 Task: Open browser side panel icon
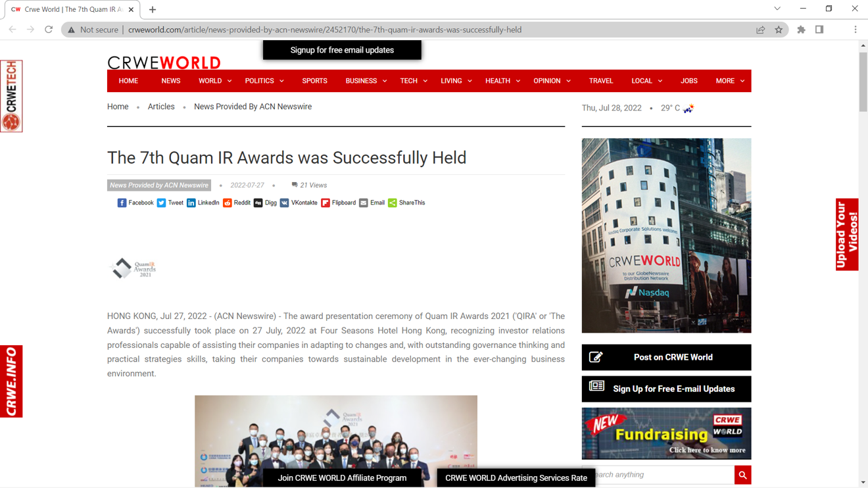pyautogui.click(x=819, y=30)
